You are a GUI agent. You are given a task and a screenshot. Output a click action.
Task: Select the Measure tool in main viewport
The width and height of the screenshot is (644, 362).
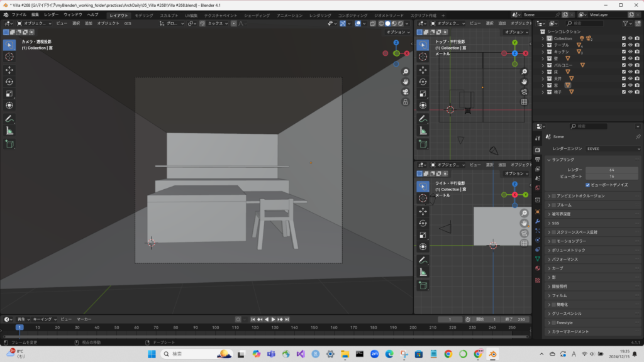(x=9, y=131)
